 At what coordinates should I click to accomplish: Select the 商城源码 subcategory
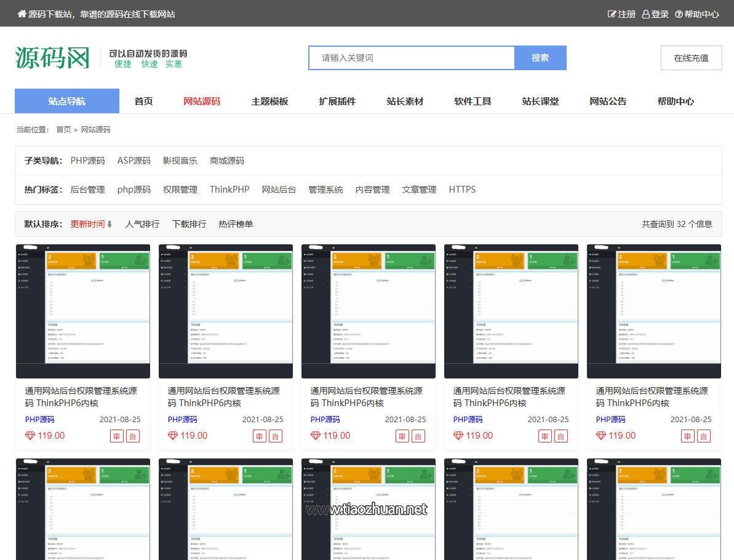click(227, 161)
